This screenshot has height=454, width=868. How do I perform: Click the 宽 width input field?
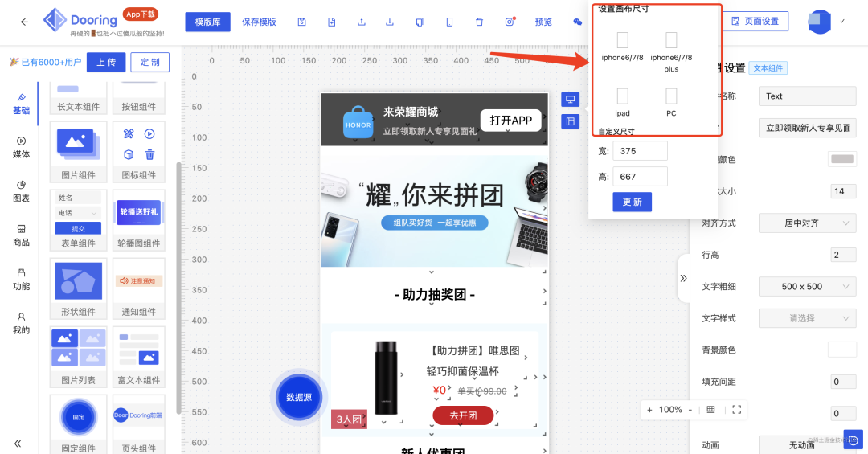(640, 151)
